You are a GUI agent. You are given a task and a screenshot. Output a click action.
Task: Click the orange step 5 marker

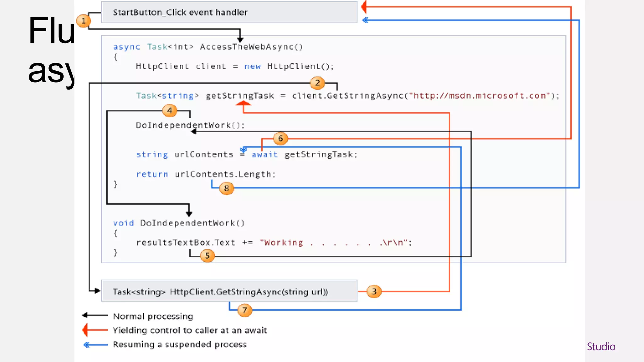point(207,256)
